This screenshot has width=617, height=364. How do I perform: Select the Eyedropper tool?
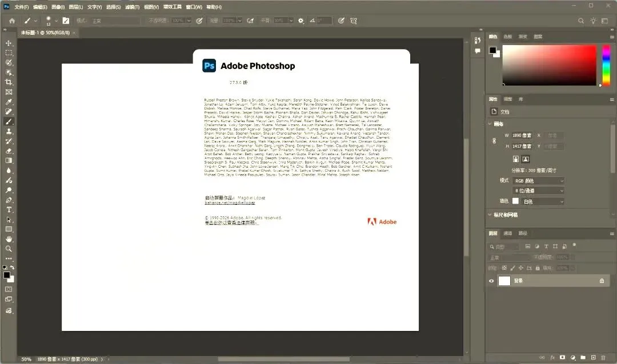click(x=9, y=102)
